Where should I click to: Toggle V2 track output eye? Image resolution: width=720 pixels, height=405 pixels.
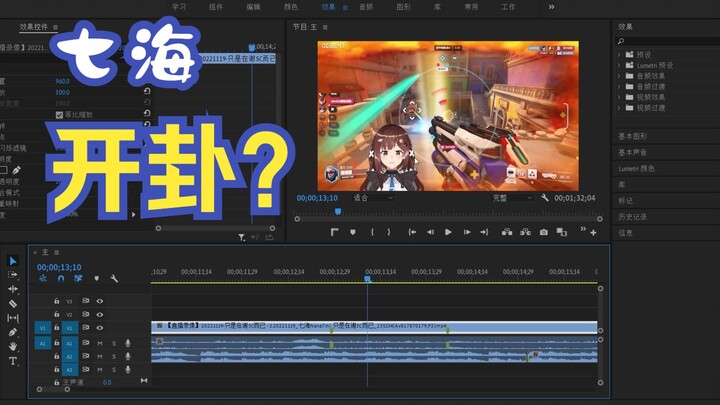pyautogui.click(x=100, y=315)
